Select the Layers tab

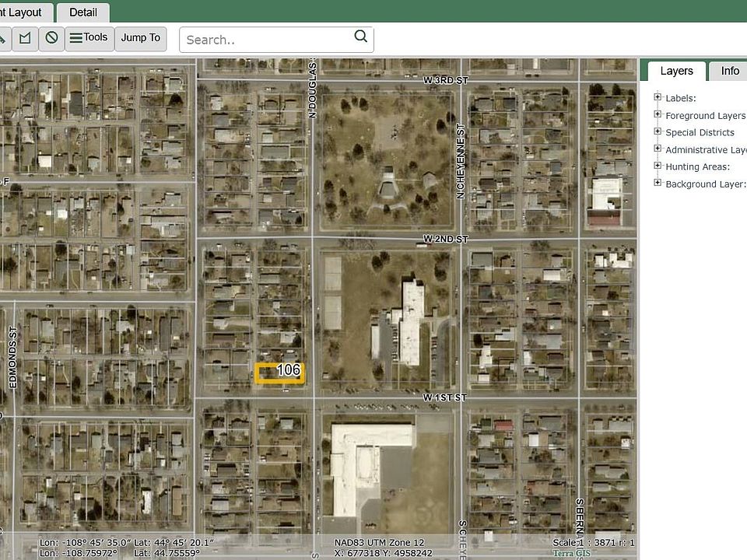(676, 71)
